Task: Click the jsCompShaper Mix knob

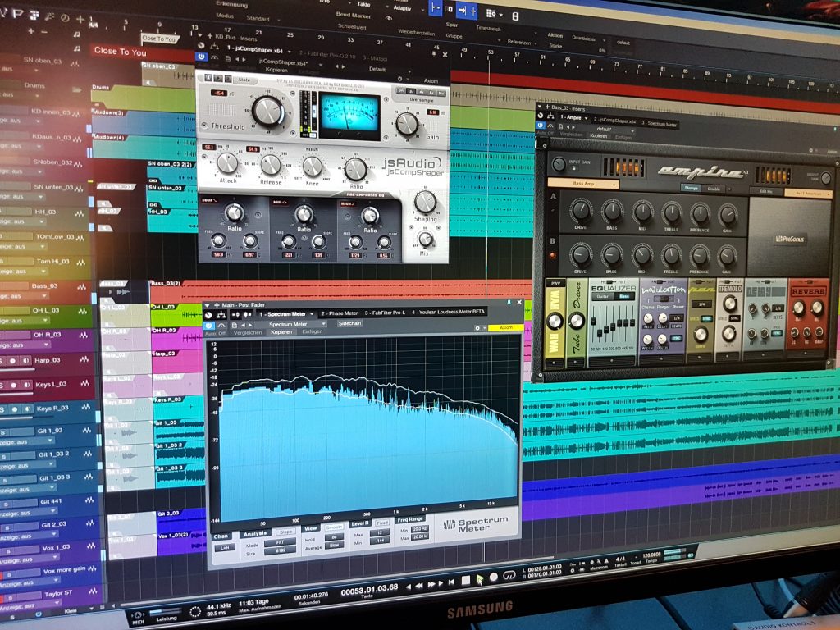Action: tap(426, 239)
